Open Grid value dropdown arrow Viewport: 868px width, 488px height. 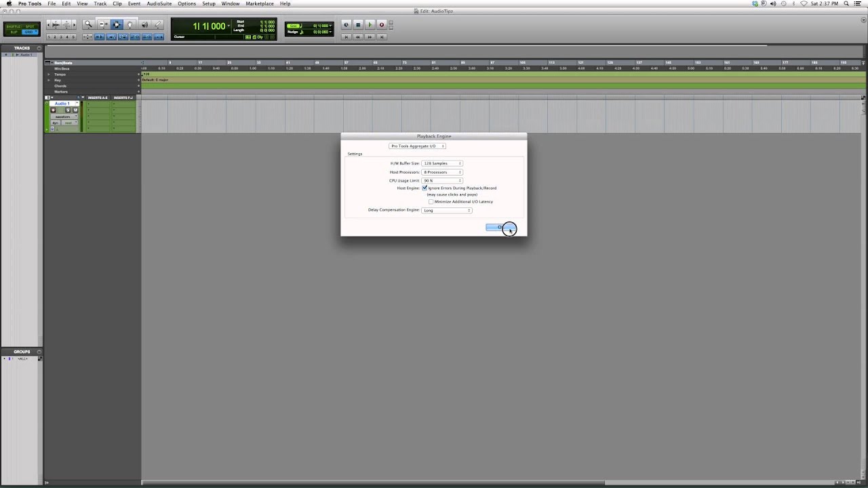coord(331,26)
